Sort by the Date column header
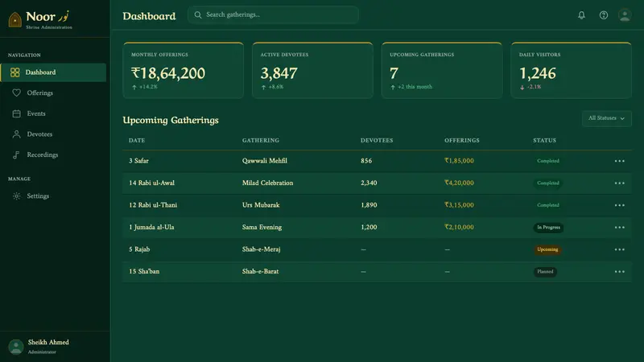Screen dimensions: 644x362 (x=137, y=140)
